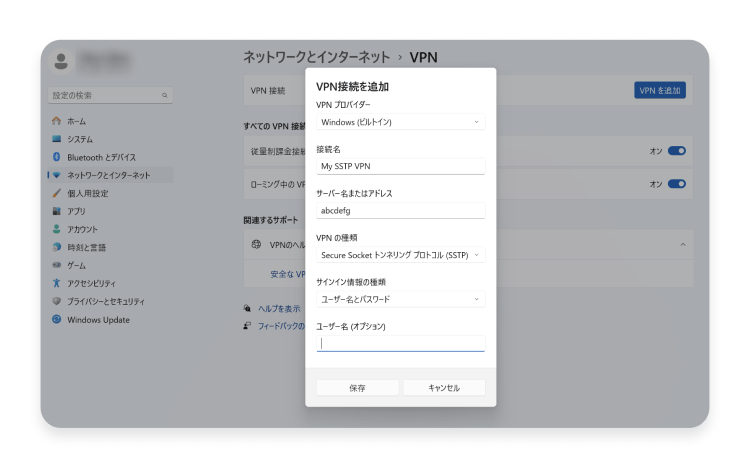Click the help icon beside ヘルプを表示

tap(247, 308)
